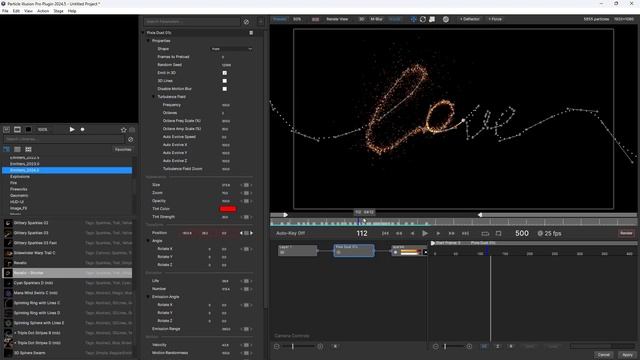Image resolution: width=640 pixels, height=360 pixels.
Task: Collapse the Emission Angle section
Action: tap(148, 297)
